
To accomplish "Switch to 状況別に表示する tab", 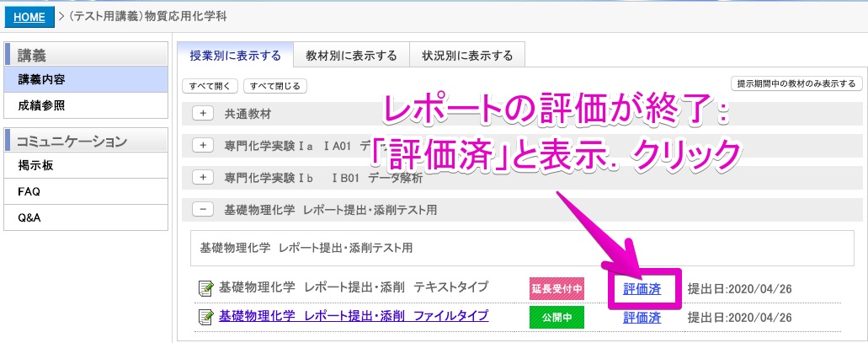I will coord(467,56).
